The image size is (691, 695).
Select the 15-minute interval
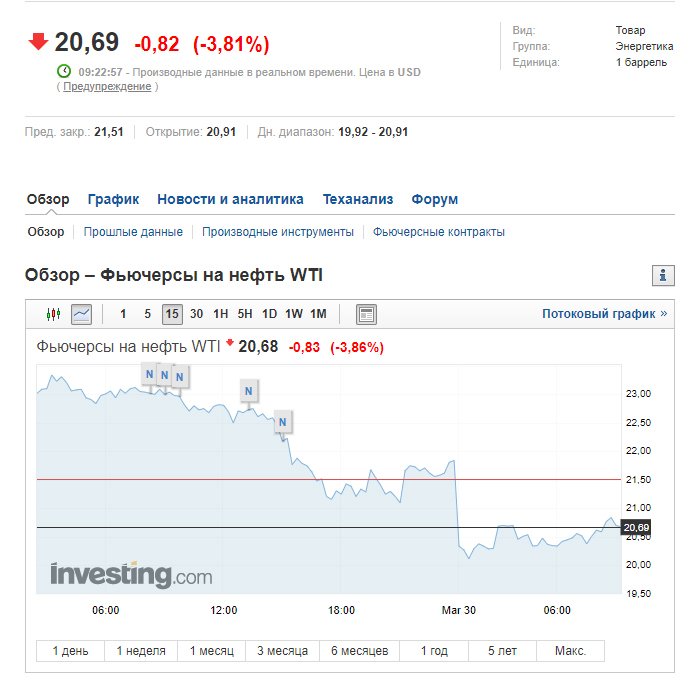point(172,314)
